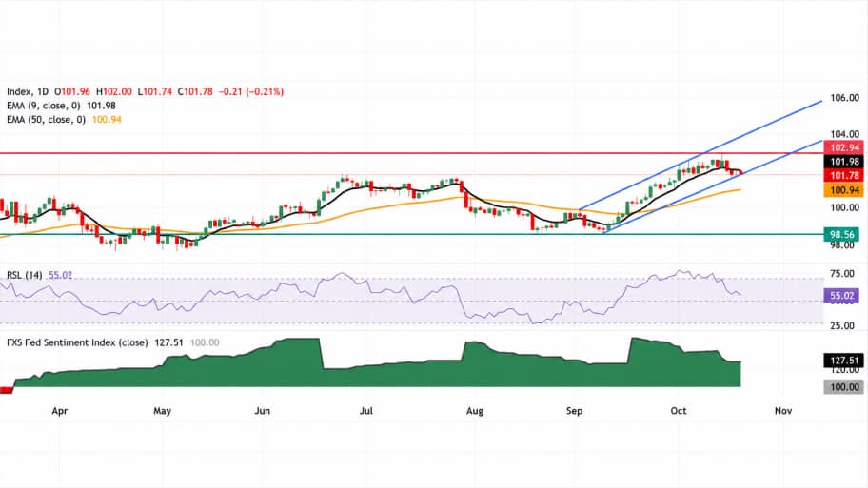Click the 75.00 RSI axis label
The width and height of the screenshot is (868, 488).
[x=842, y=273]
